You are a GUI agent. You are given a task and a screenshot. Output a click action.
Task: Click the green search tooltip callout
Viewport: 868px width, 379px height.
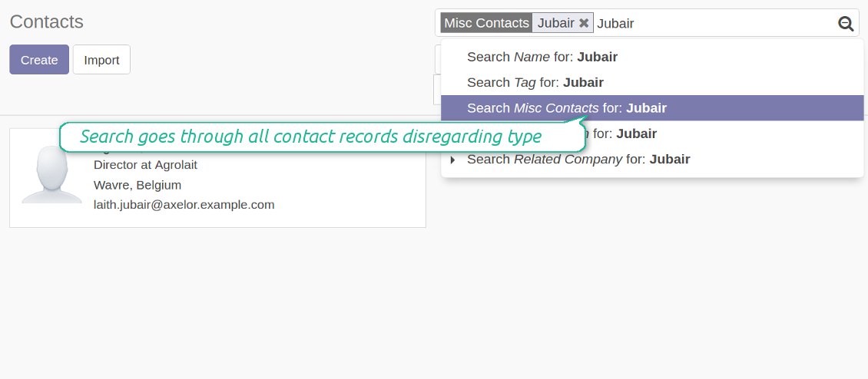coord(310,137)
